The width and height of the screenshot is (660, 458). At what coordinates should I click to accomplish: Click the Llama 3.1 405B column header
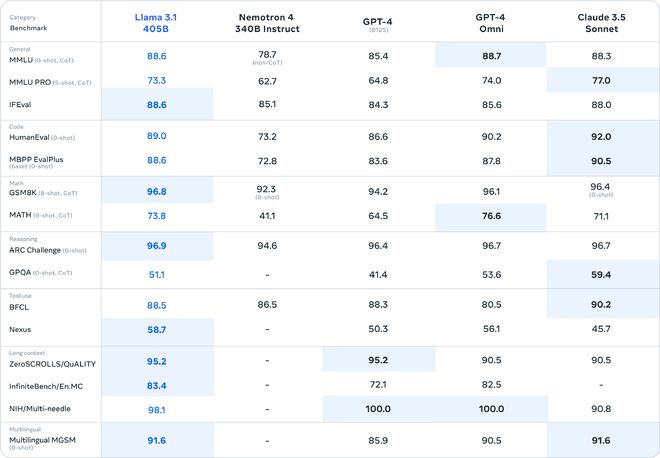click(156, 24)
